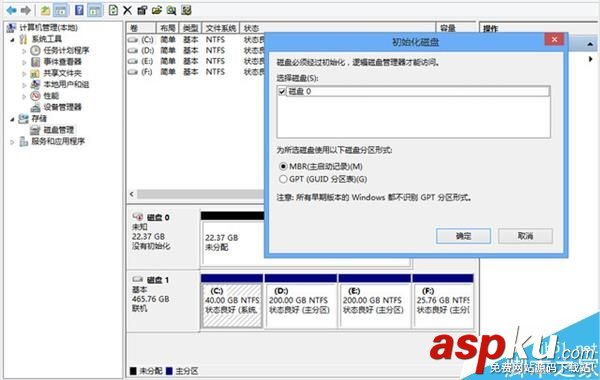Click the 磁盘管理 disk icon in the tree
The image size is (600, 380).
point(36,130)
